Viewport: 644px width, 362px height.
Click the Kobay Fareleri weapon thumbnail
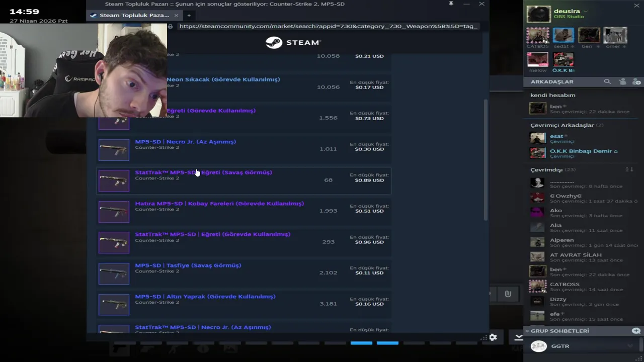coord(114,212)
